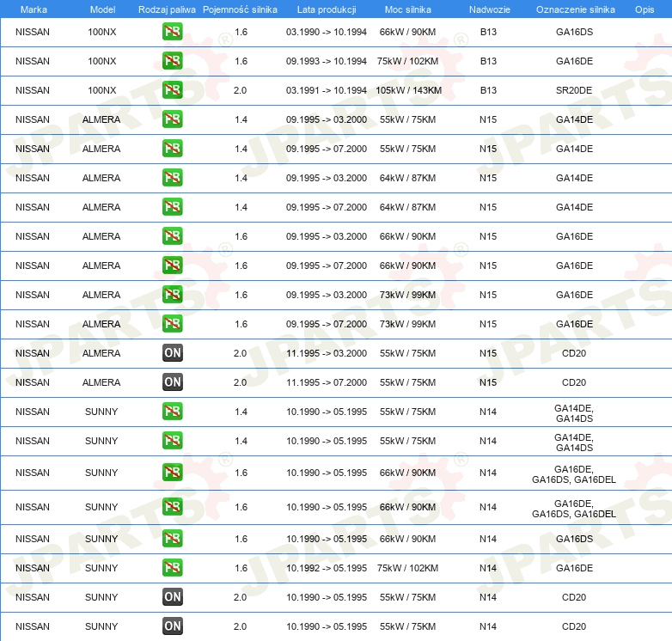Click petrol fuel icon in 100NX GA16DS row
Image resolution: width=672 pixels, height=641 pixels.
tap(172, 32)
